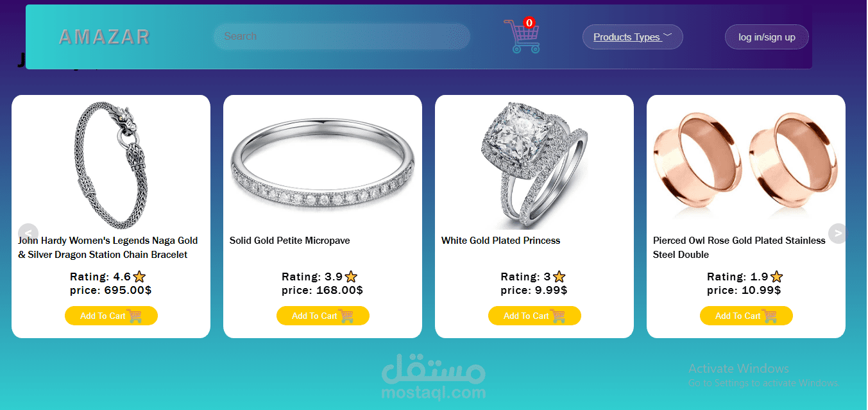Show next products with right carousel arrow

[x=838, y=234]
